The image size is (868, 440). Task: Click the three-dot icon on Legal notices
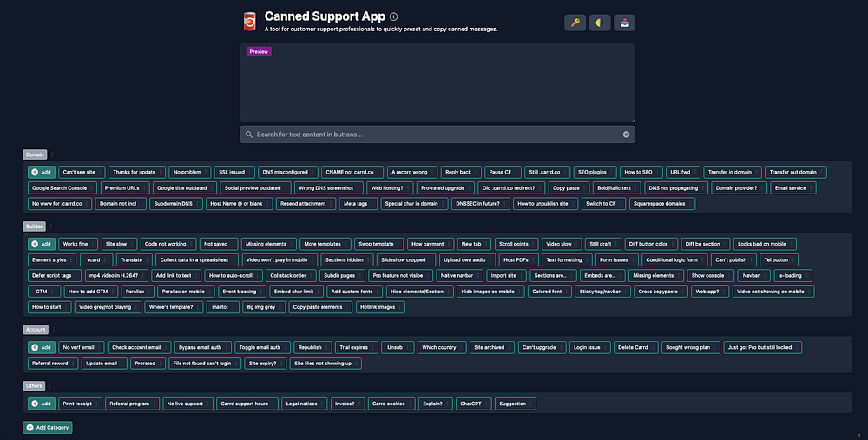[x=323, y=404]
